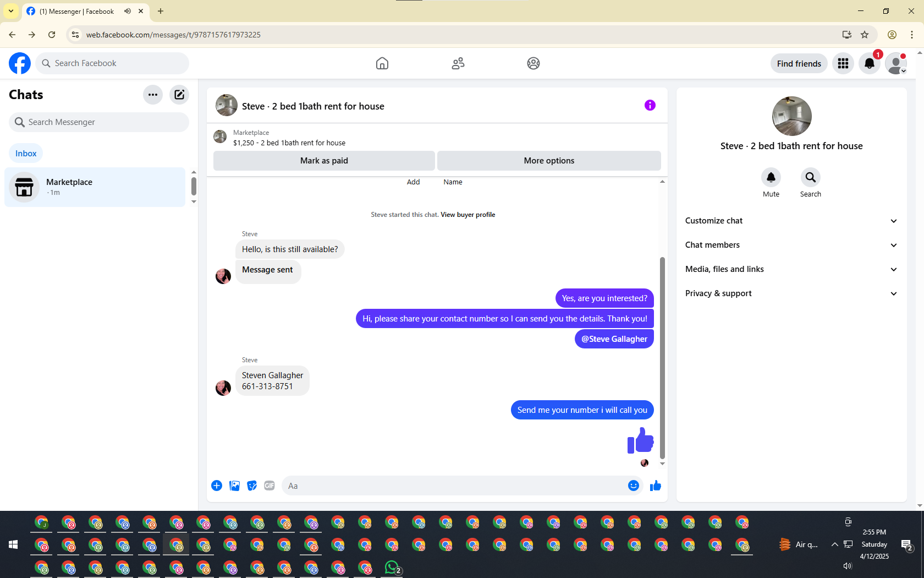Bookmark this page with the star icon
This screenshot has width=924, height=578.
(x=865, y=35)
